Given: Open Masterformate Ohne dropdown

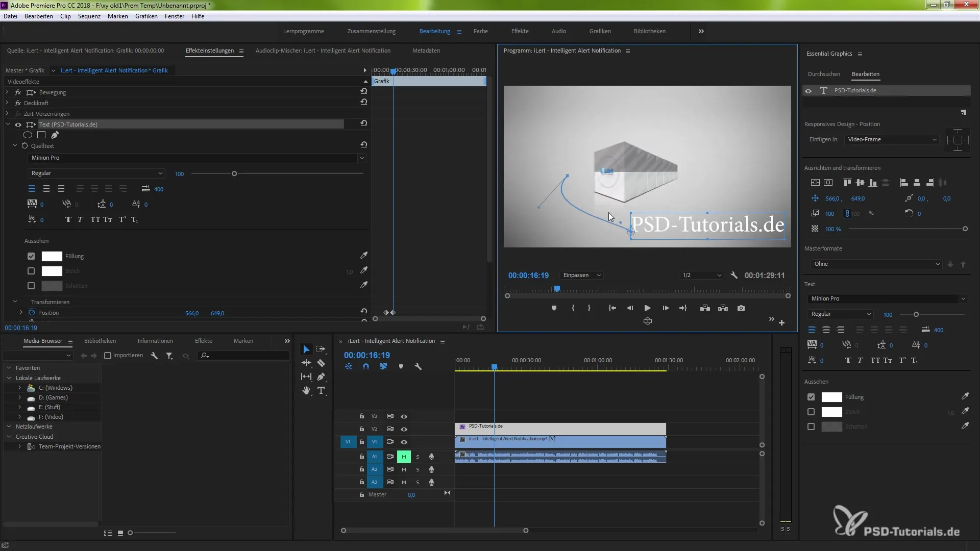Looking at the screenshot, I should click(x=876, y=264).
